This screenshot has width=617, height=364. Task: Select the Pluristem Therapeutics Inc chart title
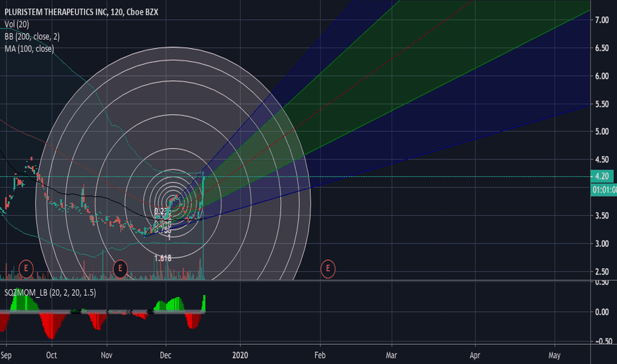pos(81,12)
